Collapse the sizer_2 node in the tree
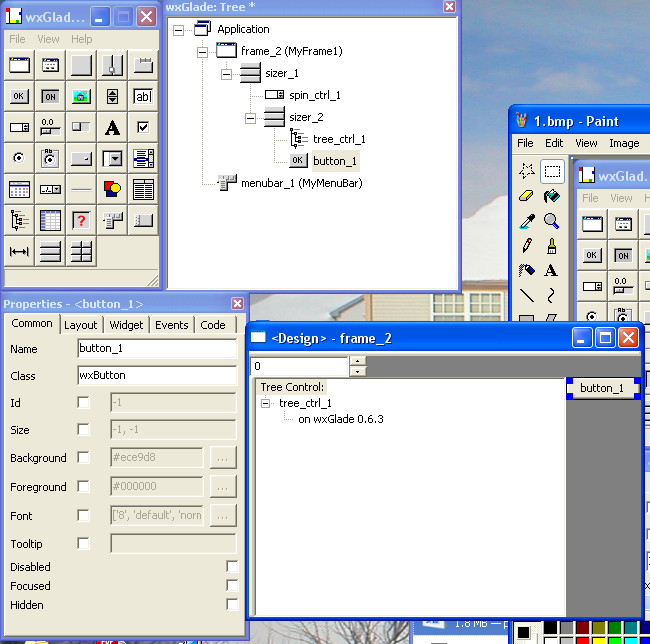 (x=251, y=118)
